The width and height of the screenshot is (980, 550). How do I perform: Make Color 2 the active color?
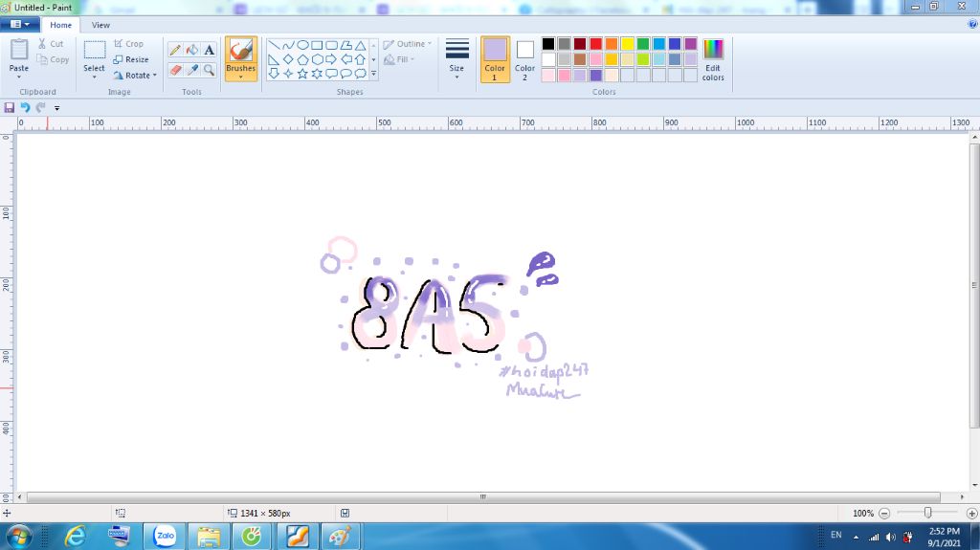point(525,59)
